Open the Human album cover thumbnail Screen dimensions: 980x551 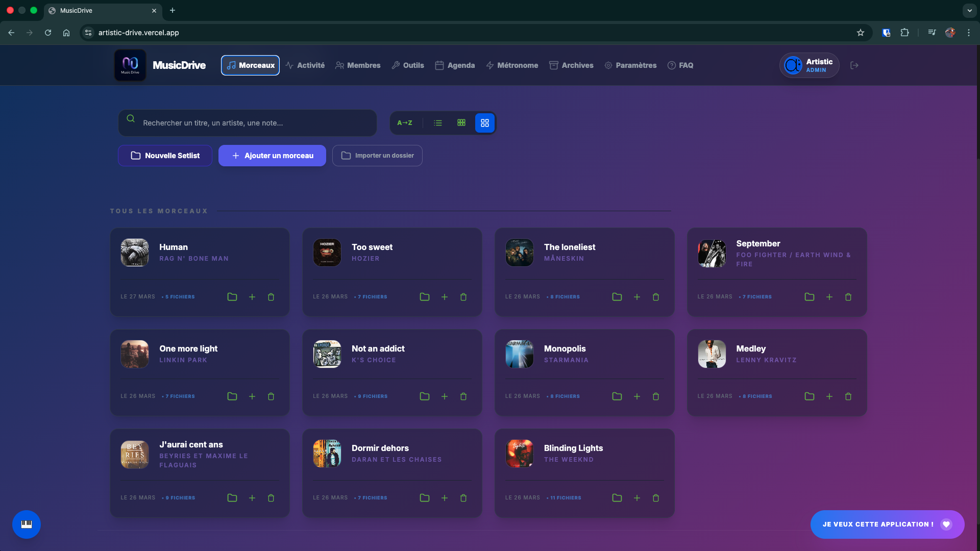point(135,253)
